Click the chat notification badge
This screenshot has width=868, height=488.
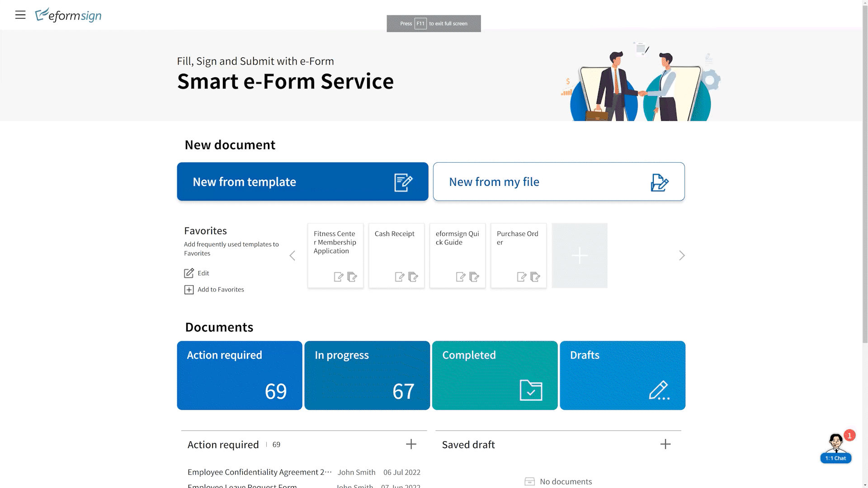849,436
